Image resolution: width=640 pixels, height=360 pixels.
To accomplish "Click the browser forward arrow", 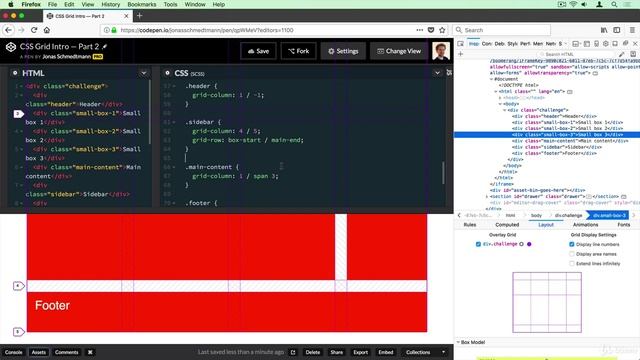I will (x=21, y=30).
